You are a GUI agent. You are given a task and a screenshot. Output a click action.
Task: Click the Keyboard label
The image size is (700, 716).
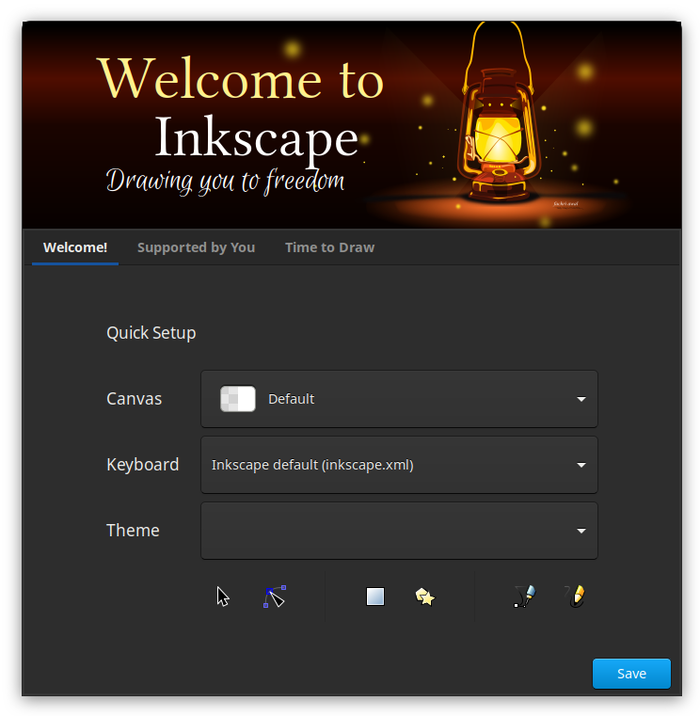point(142,464)
